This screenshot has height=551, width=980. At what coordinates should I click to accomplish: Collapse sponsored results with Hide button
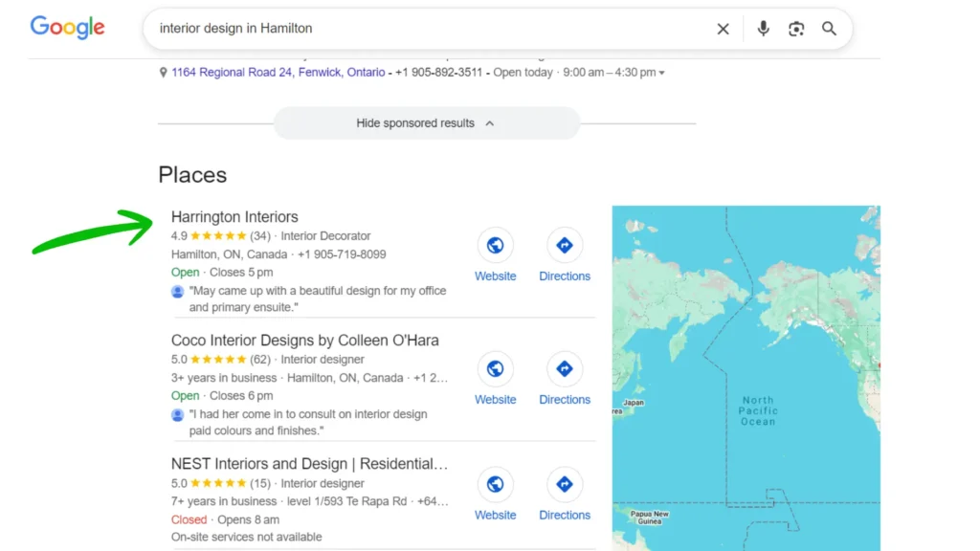pos(426,123)
